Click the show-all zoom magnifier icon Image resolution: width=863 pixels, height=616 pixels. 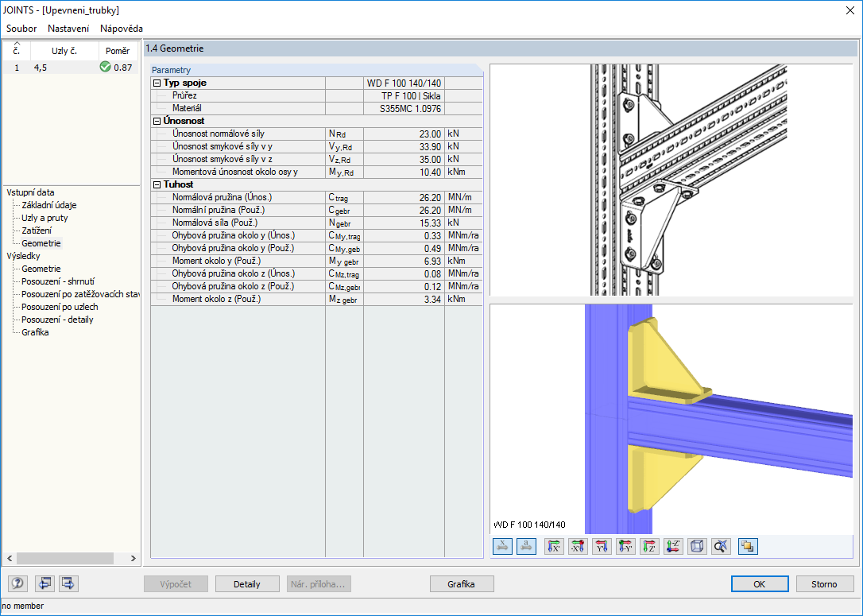coord(721,546)
